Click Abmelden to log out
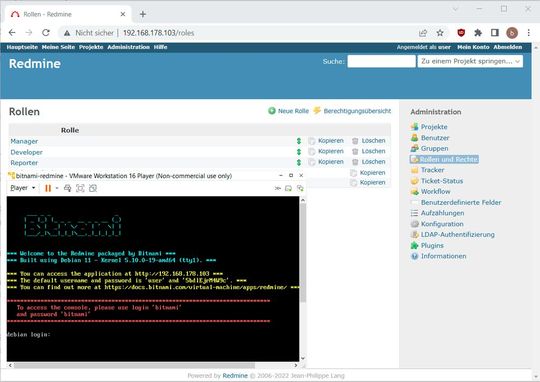Image resolution: width=540 pixels, height=382 pixels. [x=508, y=47]
